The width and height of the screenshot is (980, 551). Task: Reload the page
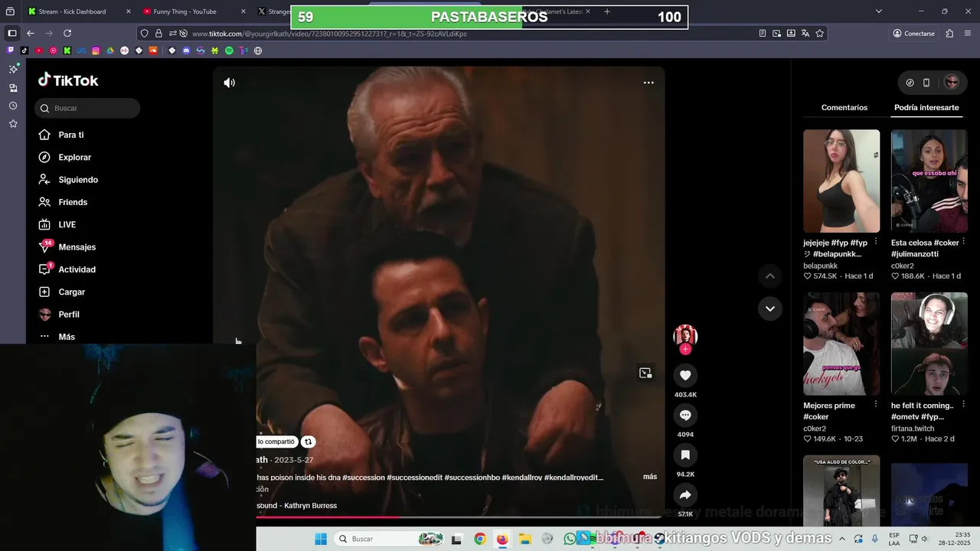67,34
